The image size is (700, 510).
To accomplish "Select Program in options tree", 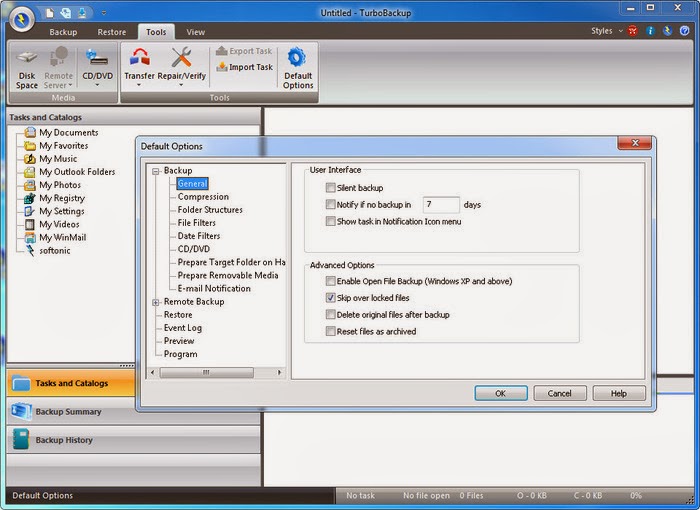I will pyautogui.click(x=180, y=354).
